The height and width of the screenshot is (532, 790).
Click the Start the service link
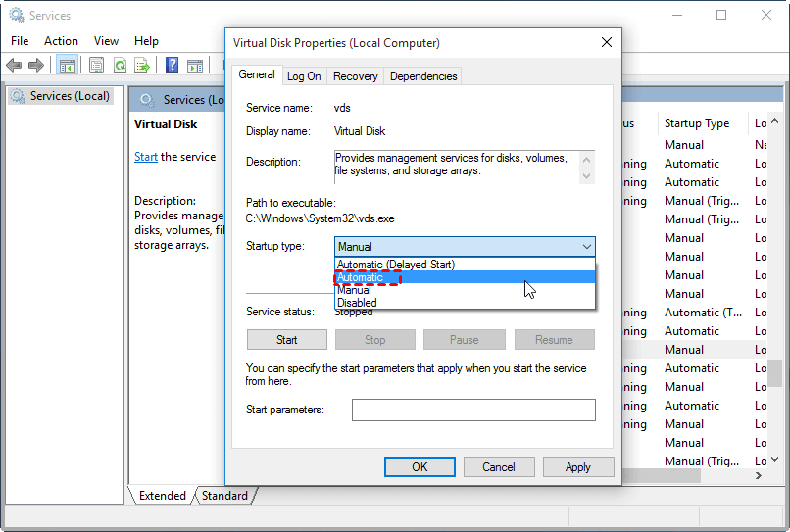point(146,157)
